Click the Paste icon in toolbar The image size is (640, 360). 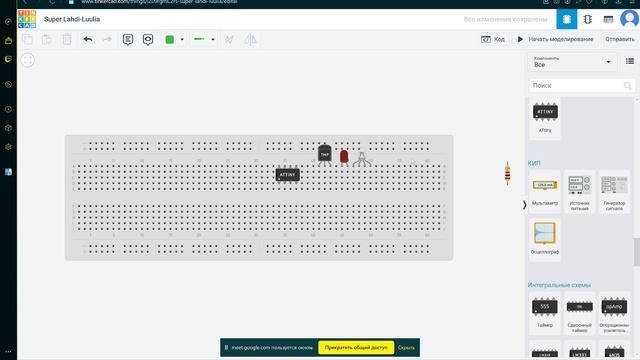click(x=47, y=40)
